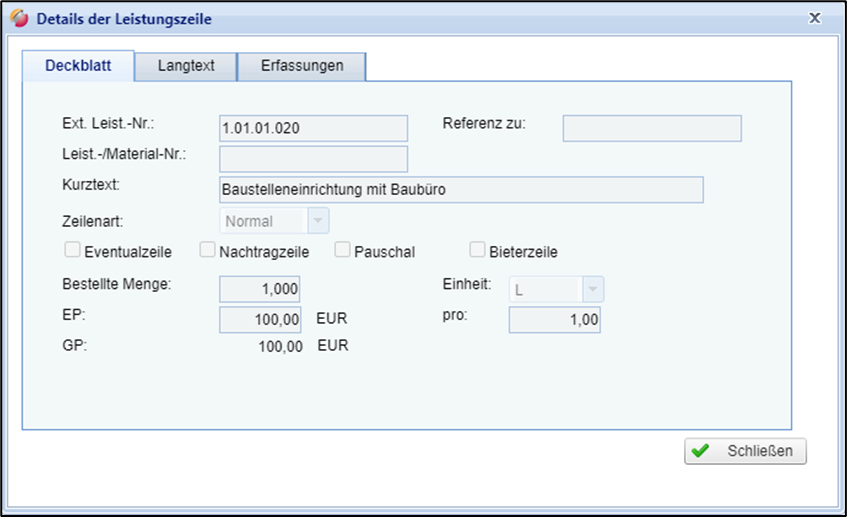This screenshot has height=517, width=847.
Task: Click the green checkmark on Schließen button
Action: pyautogui.click(x=700, y=451)
